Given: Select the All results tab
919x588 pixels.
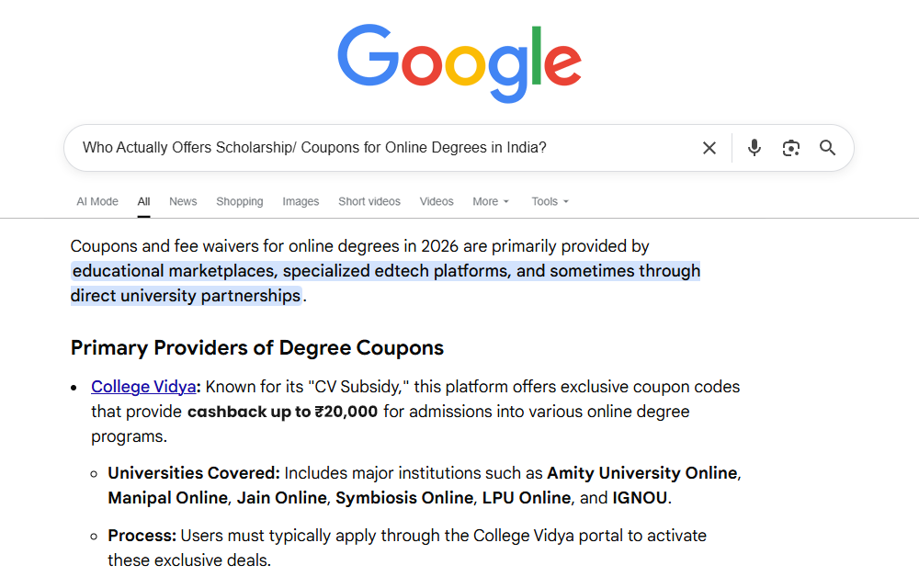Looking at the screenshot, I should click(144, 201).
